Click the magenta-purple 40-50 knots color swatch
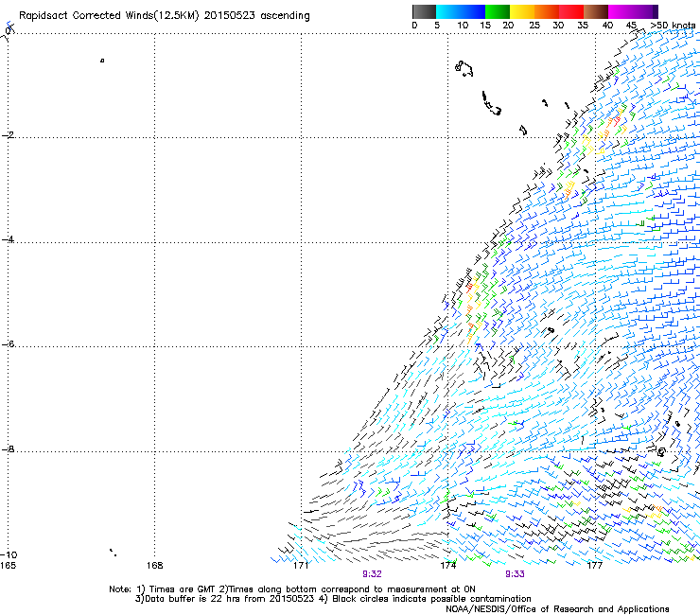This screenshot has height=615, width=700. [x=633, y=11]
